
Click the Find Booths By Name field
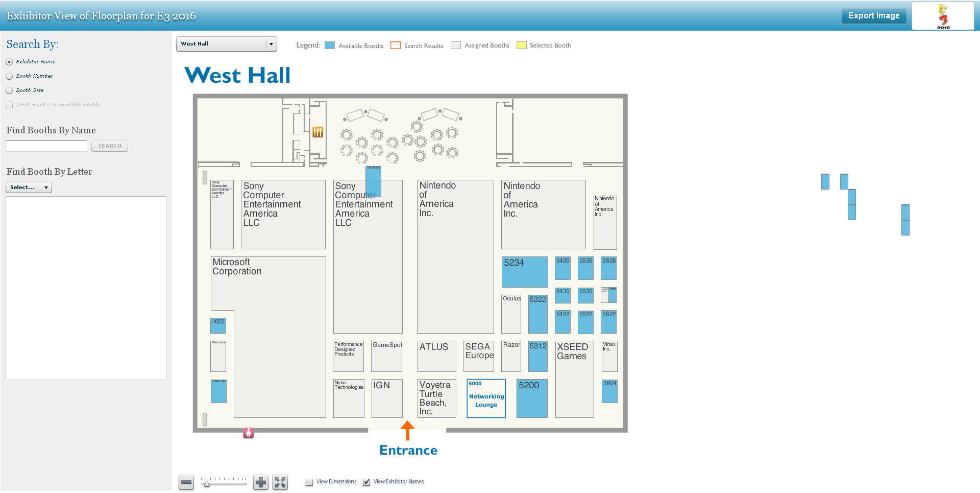(x=46, y=146)
